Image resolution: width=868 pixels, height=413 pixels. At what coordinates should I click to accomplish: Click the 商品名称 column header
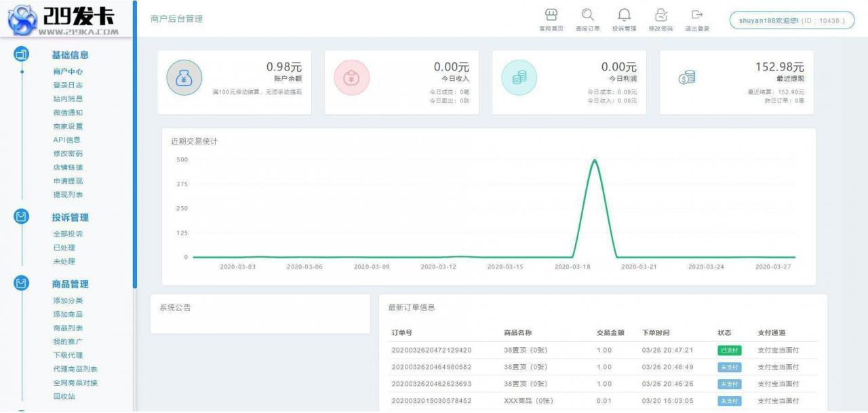517,333
